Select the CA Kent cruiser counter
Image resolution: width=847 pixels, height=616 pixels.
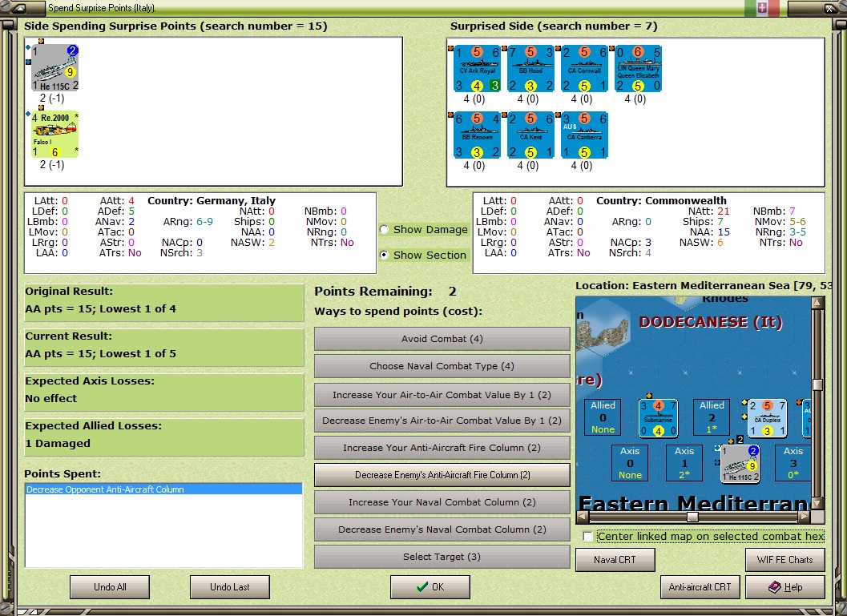coord(531,135)
